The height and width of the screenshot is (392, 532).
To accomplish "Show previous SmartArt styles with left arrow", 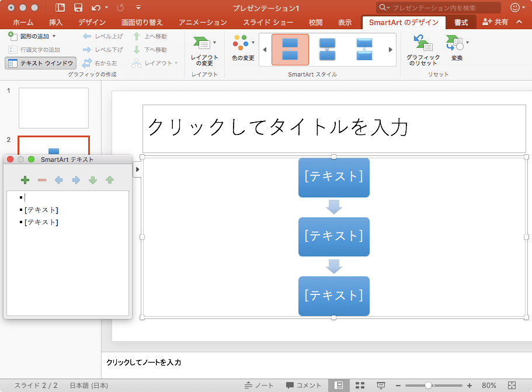I will [x=265, y=50].
